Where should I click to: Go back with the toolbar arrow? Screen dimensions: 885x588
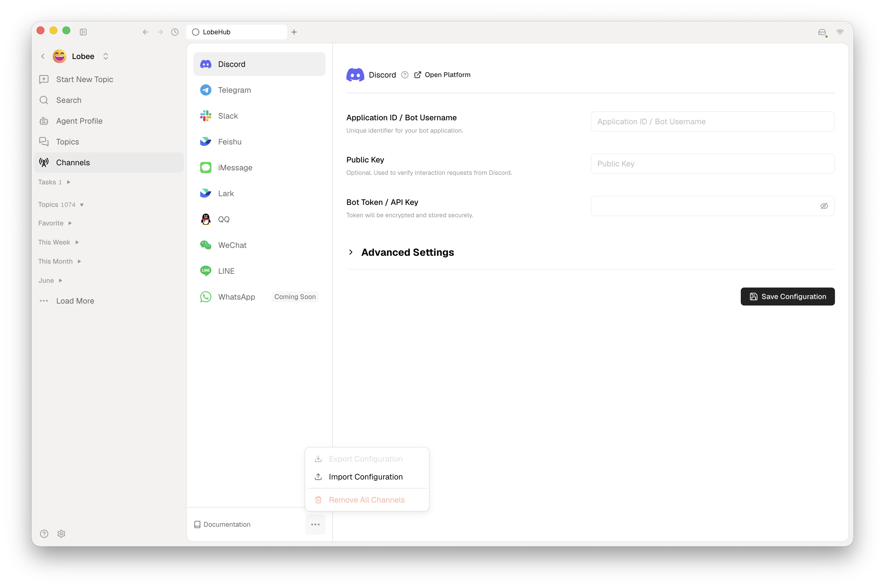[x=146, y=32]
